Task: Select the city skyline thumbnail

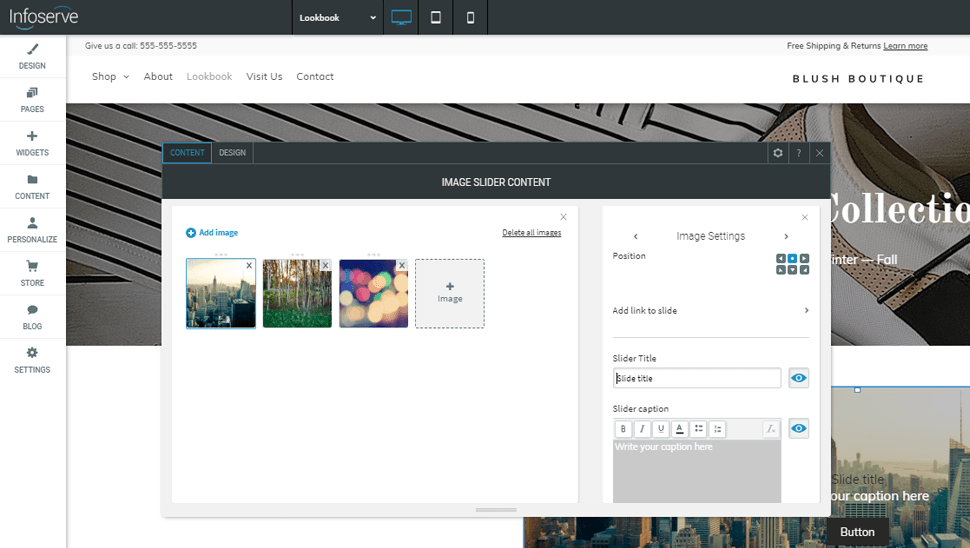Action: coord(221,293)
